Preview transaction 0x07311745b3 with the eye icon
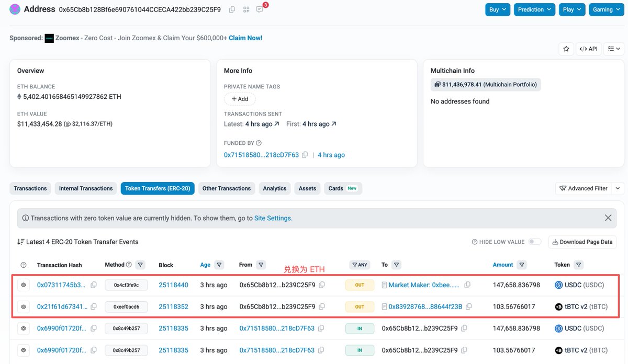 (24, 285)
